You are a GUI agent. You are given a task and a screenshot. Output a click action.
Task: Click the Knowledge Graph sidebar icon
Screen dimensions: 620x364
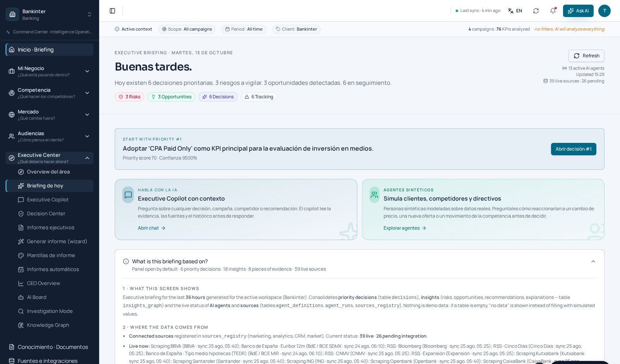(x=21, y=325)
